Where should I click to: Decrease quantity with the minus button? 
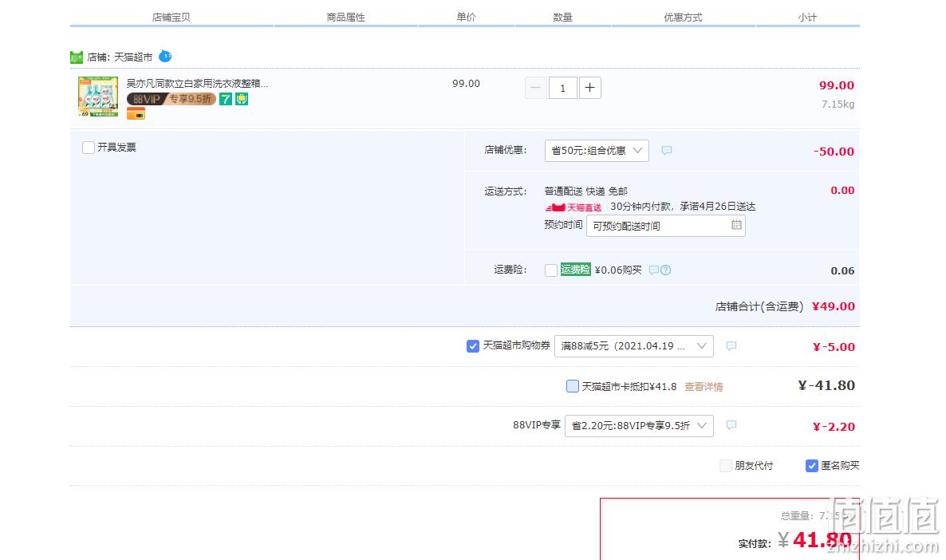(x=536, y=88)
